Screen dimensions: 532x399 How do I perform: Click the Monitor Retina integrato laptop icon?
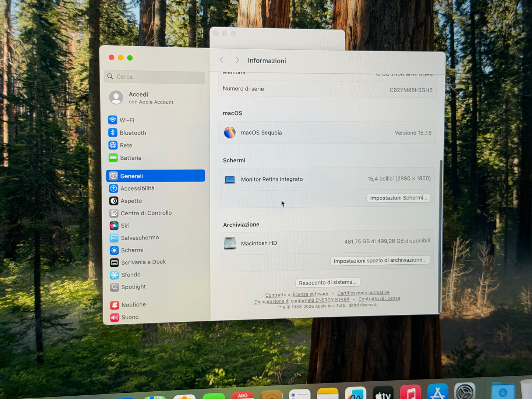click(230, 180)
